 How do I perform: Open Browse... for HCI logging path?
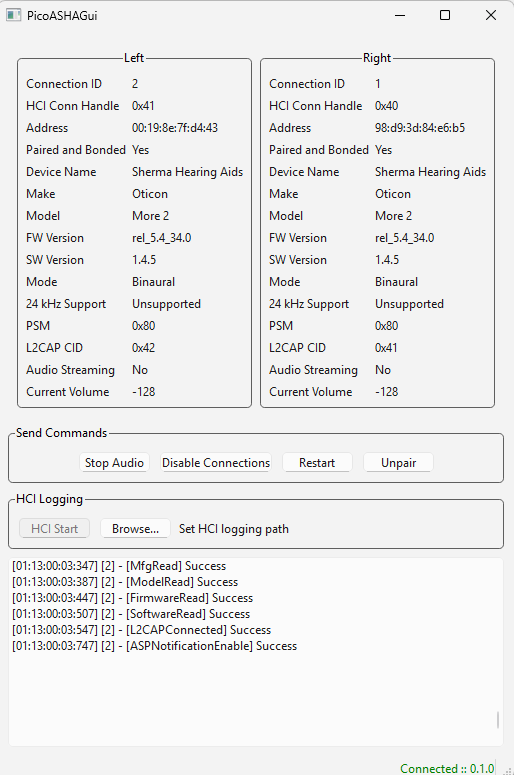click(135, 528)
